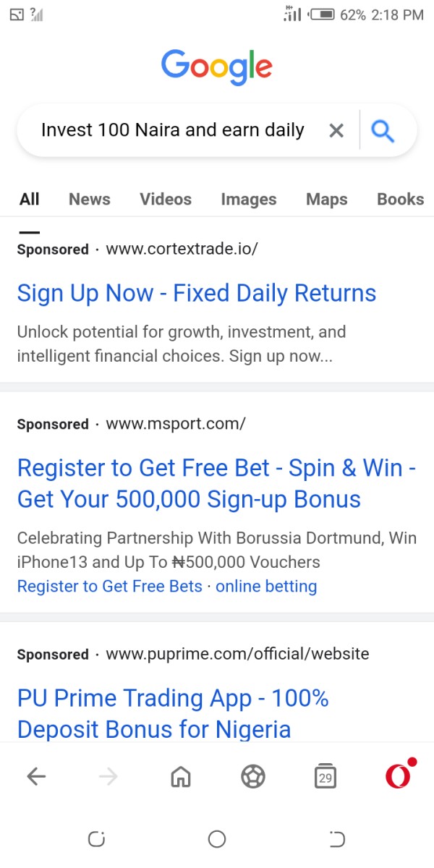Tap Android home circle button
Viewport: 434px width, 868px height.
217,839
